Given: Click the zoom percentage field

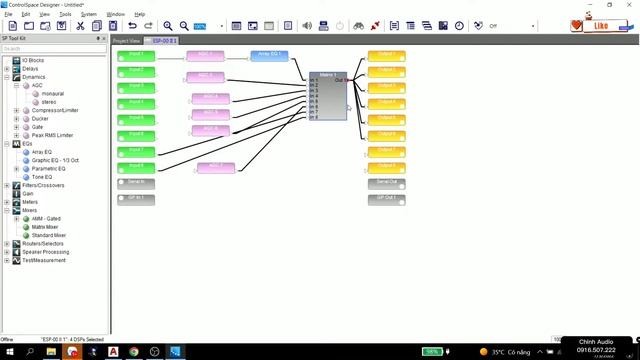Looking at the screenshot, I should click(x=200, y=27).
